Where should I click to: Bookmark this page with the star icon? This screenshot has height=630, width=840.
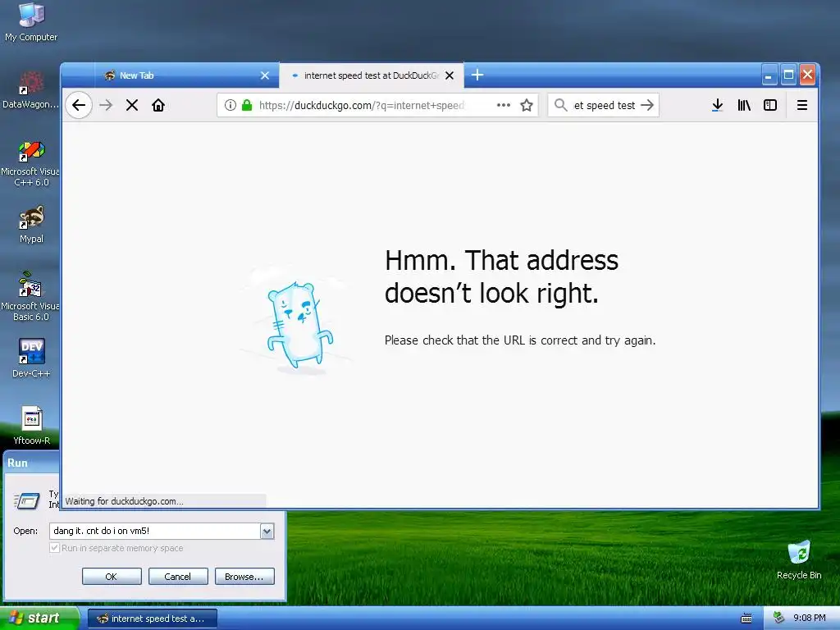pyautogui.click(x=527, y=105)
